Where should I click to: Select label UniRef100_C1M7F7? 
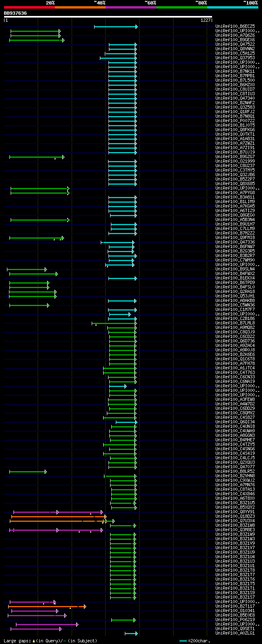[x=235, y=310]
